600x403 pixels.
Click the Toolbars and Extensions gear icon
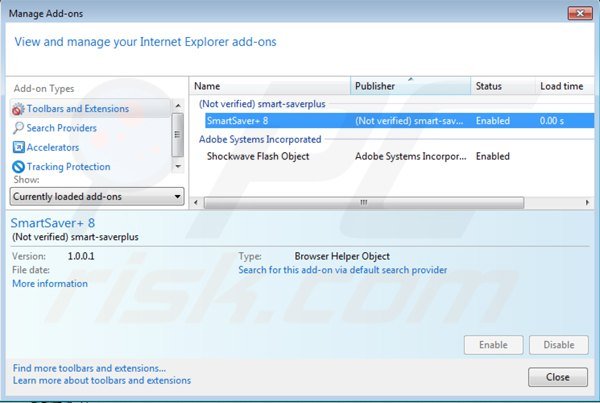18,109
